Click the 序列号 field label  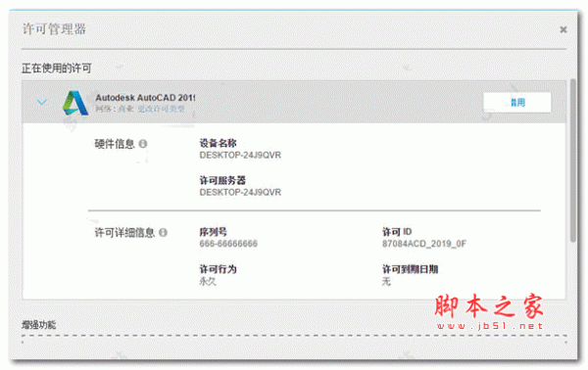[x=213, y=232]
